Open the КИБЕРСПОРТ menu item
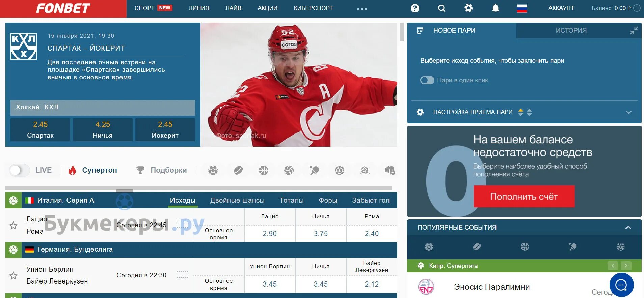This screenshot has height=298, width=644. point(313,8)
